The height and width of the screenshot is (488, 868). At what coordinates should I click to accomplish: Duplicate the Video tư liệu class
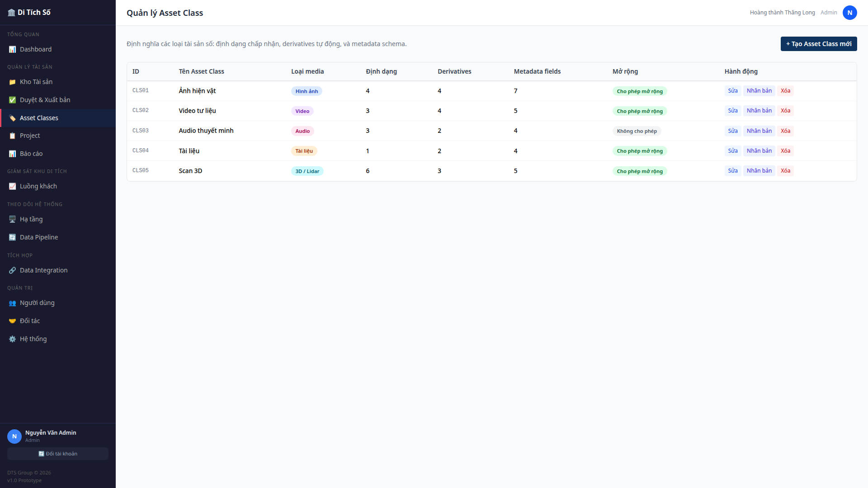pyautogui.click(x=759, y=111)
